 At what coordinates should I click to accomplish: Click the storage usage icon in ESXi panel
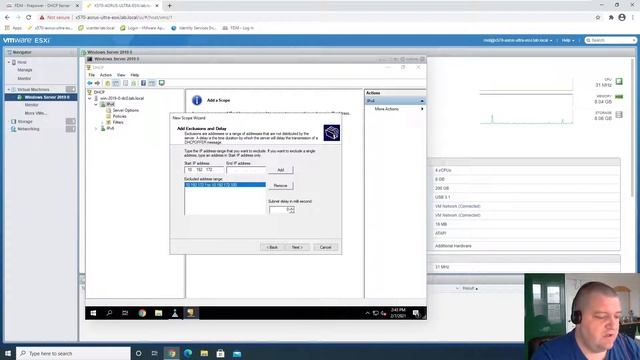pyautogui.click(x=619, y=115)
